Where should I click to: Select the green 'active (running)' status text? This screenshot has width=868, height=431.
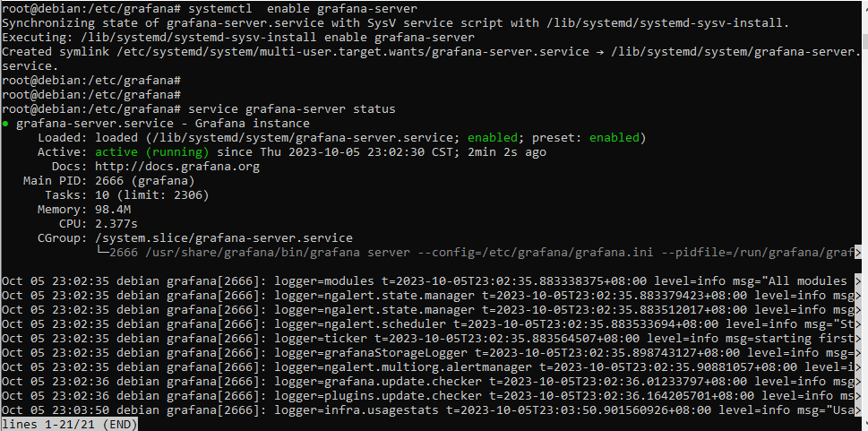point(152,152)
